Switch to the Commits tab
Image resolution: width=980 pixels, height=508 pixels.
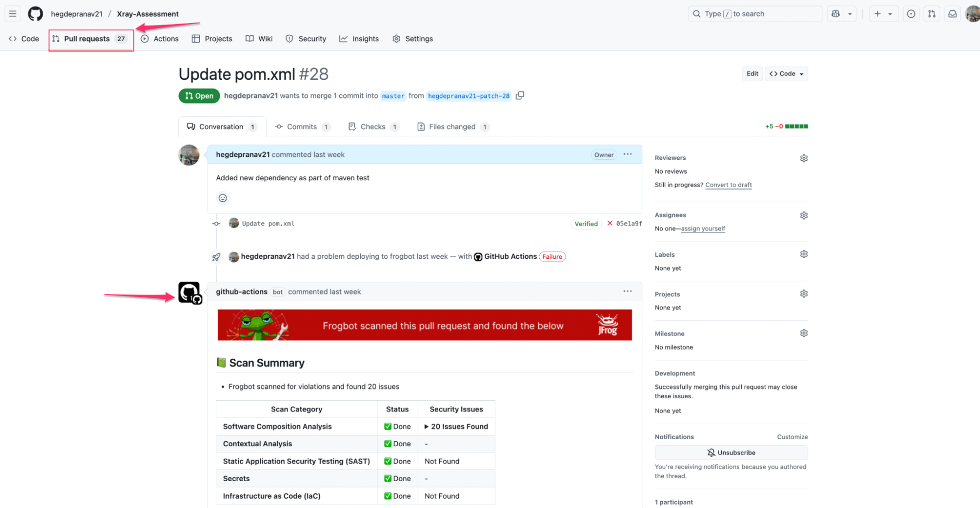[x=302, y=127]
